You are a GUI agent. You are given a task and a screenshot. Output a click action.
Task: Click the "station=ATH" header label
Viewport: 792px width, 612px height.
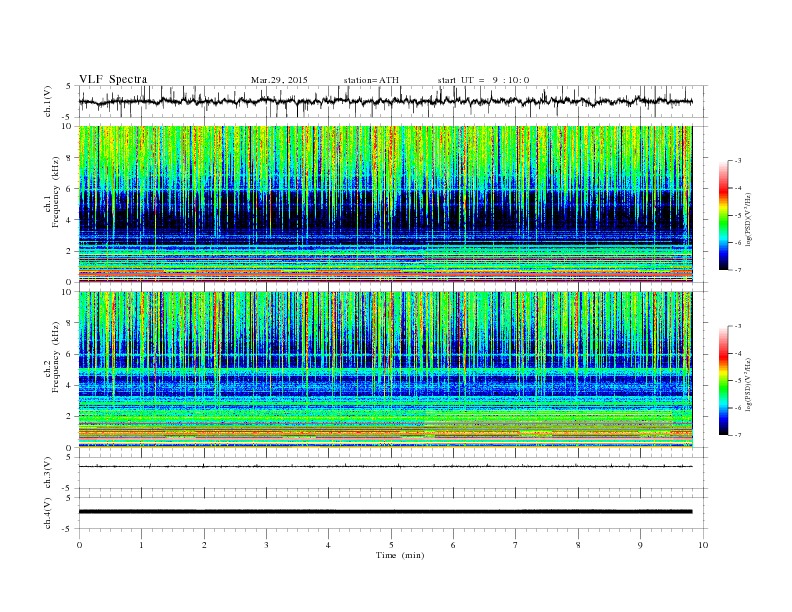click(371, 80)
